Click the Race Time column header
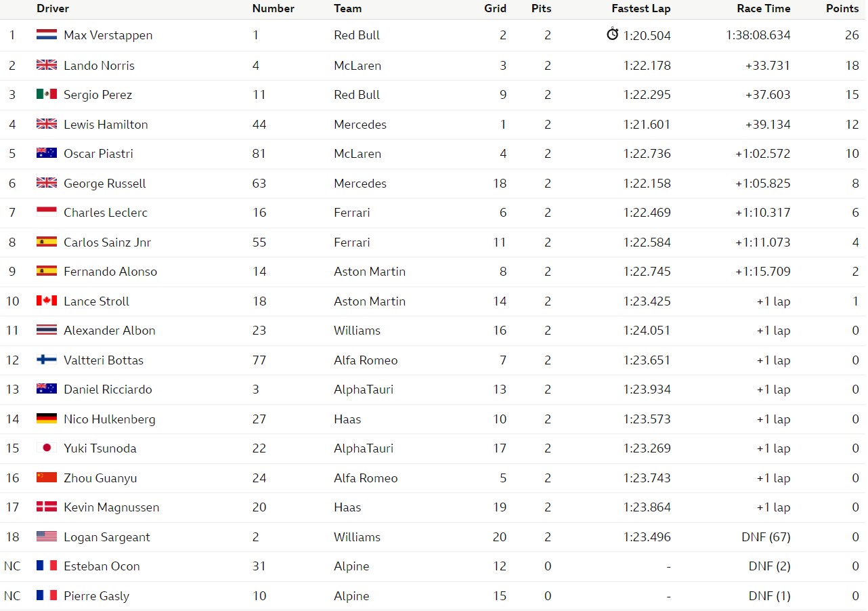Viewport: 868px width, 611px height. click(764, 9)
